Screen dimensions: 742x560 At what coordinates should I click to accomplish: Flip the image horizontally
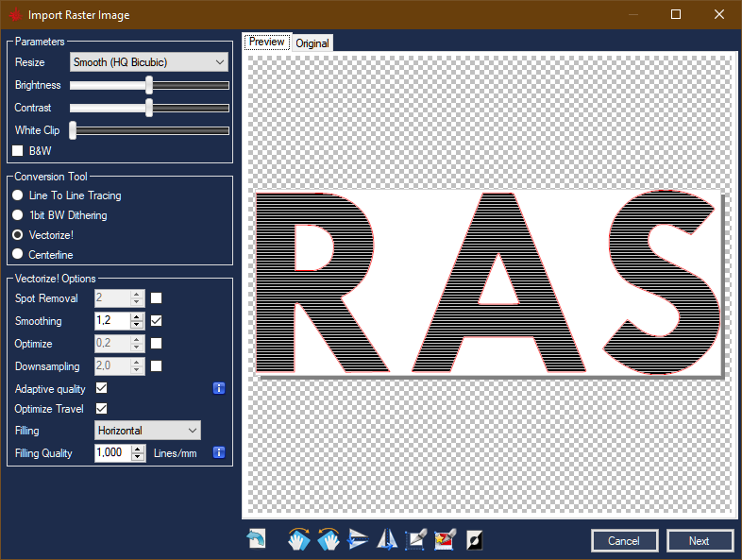click(387, 539)
